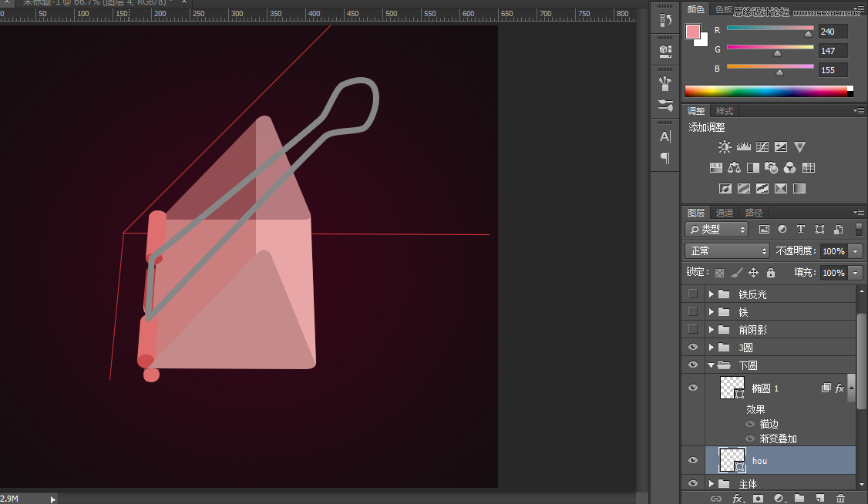Show the 铁反光 group
Screen dimensions: 868x504
[x=692, y=294]
